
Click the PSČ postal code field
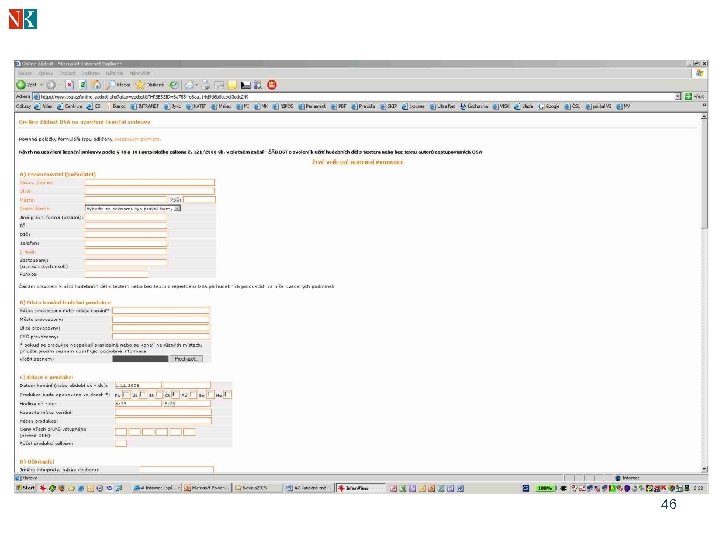click(199, 200)
